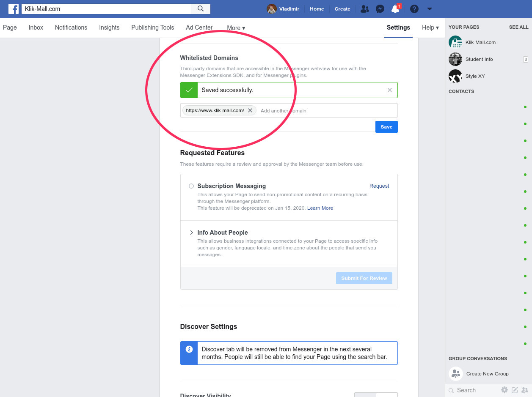Open the Publishing Tools tab

pos(152,27)
